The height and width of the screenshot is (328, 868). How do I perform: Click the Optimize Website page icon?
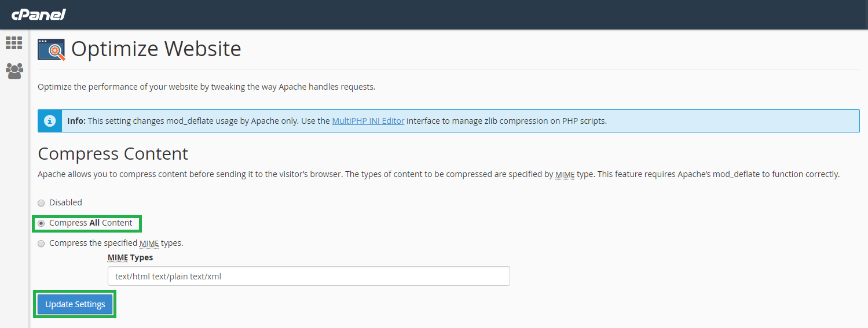52,50
